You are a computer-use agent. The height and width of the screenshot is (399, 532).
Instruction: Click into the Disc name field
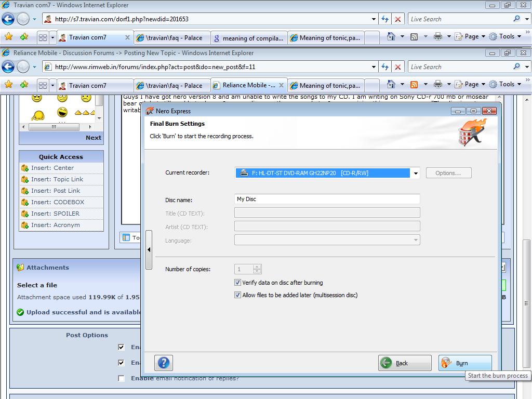(327, 199)
